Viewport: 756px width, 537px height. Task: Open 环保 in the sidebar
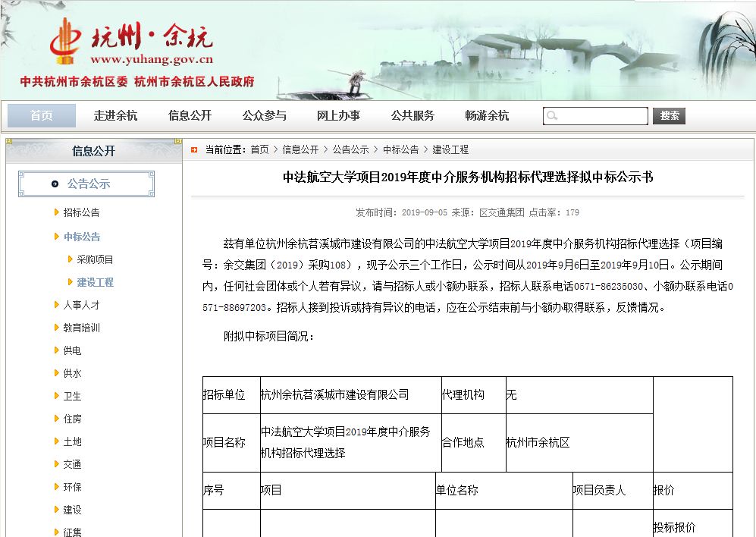[x=72, y=487]
